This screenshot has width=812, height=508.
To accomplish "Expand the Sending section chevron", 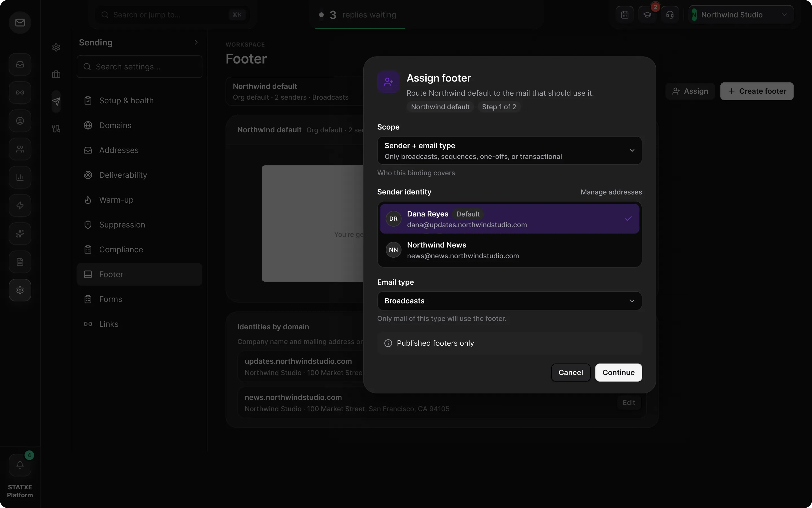I will tap(196, 42).
